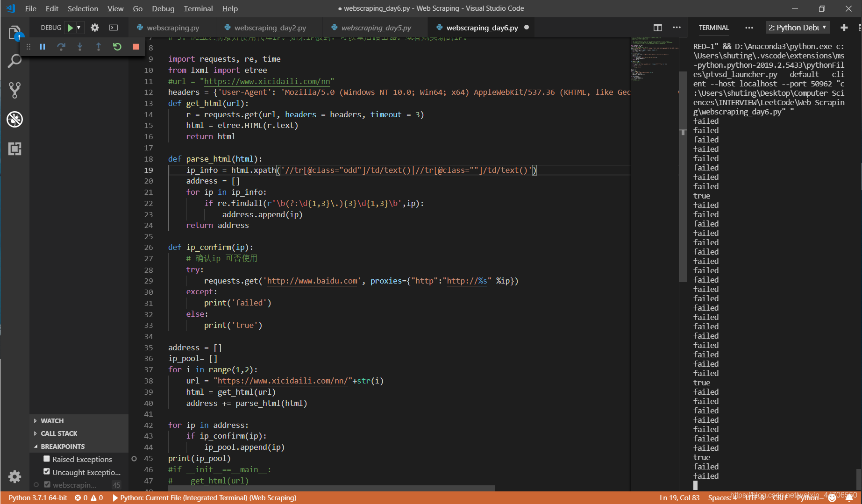Screen dimensions: 862x504
Task: Click 'Spaces: 4' indentation setting
Action: 722,498
